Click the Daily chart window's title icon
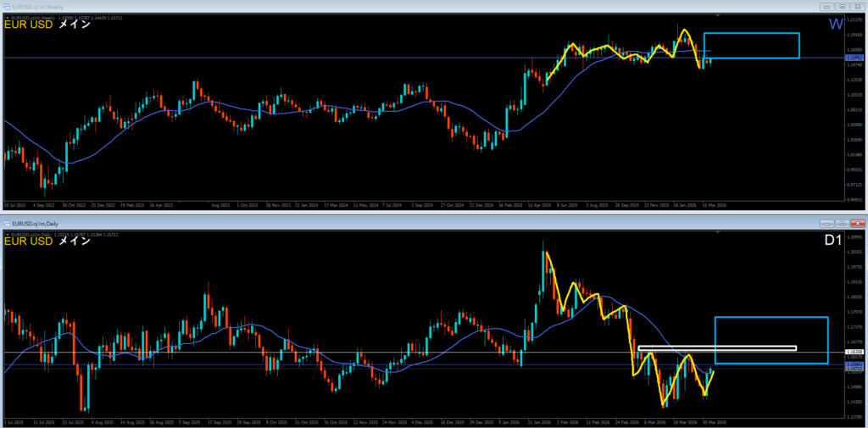The height and width of the screenshot is (428, 868). (7, 223)
